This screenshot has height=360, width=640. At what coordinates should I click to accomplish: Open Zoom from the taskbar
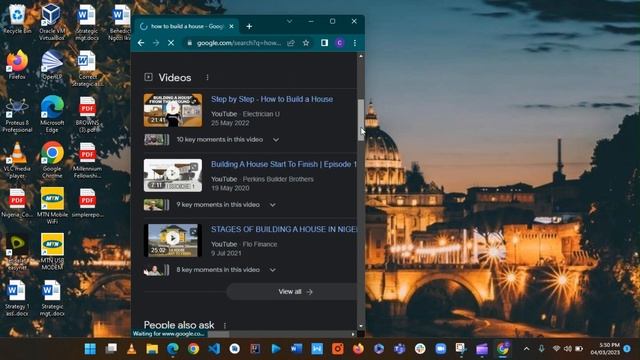(x=440, y=349)
